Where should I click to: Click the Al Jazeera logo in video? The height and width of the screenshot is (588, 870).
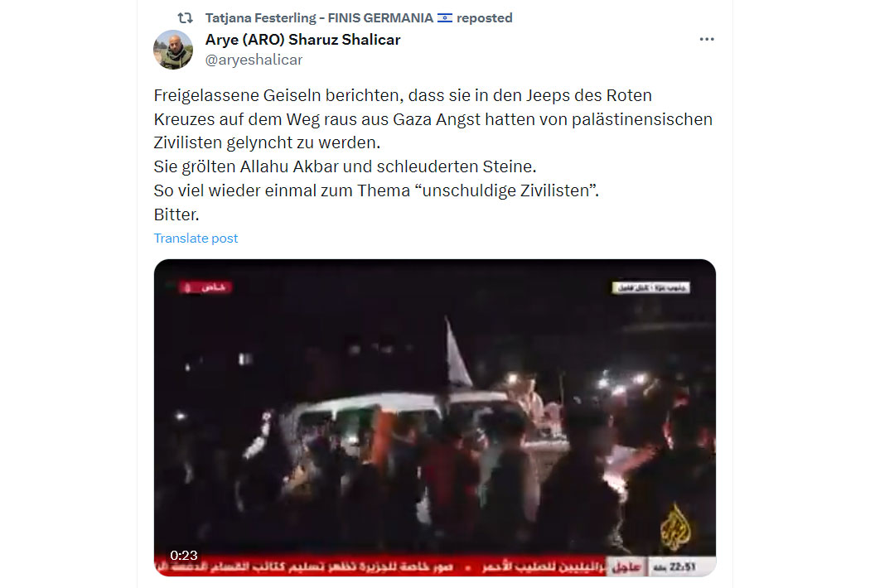[675, 527]
